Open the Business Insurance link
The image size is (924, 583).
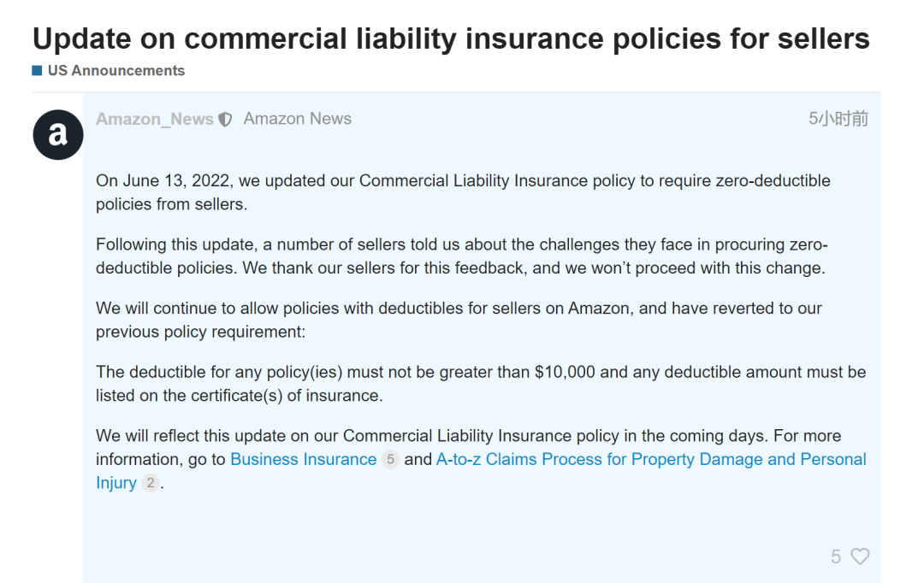click(304, 459)
